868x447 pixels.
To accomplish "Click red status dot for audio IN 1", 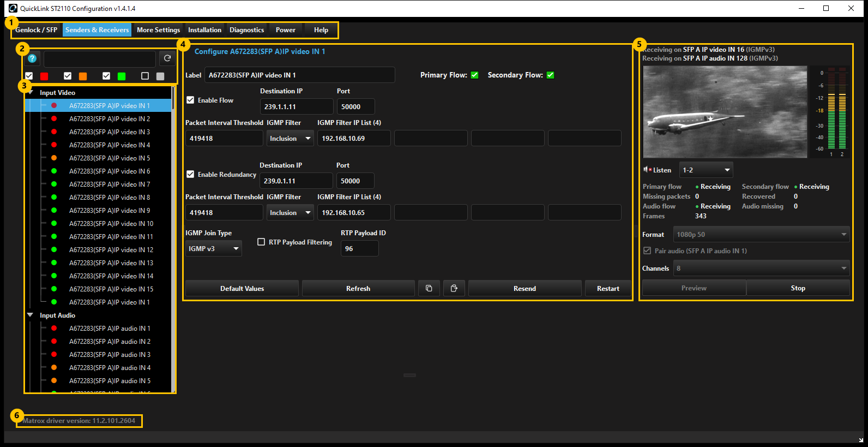I will click(x=54, y=328).
